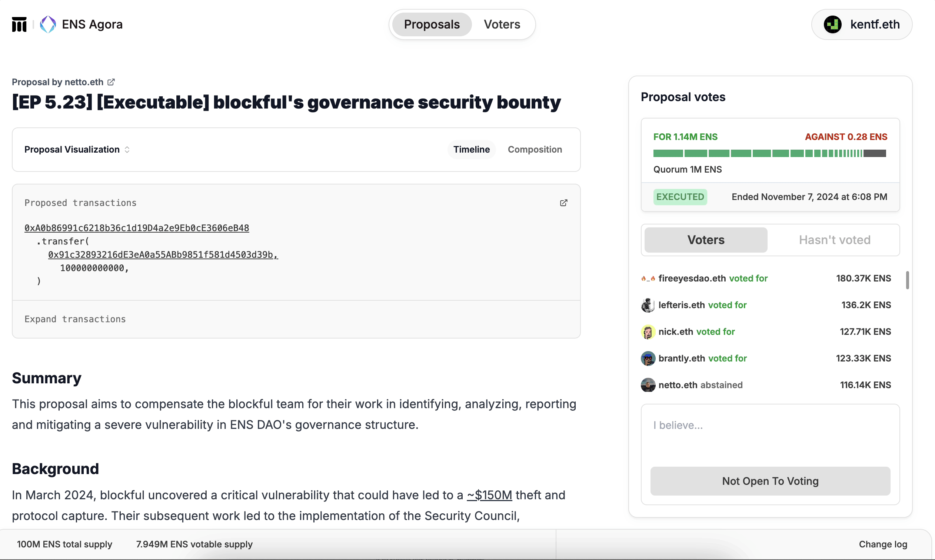Open the kentf.eth wallet avatar
This screenshot has height=560, width=935.
click(832, 24)
